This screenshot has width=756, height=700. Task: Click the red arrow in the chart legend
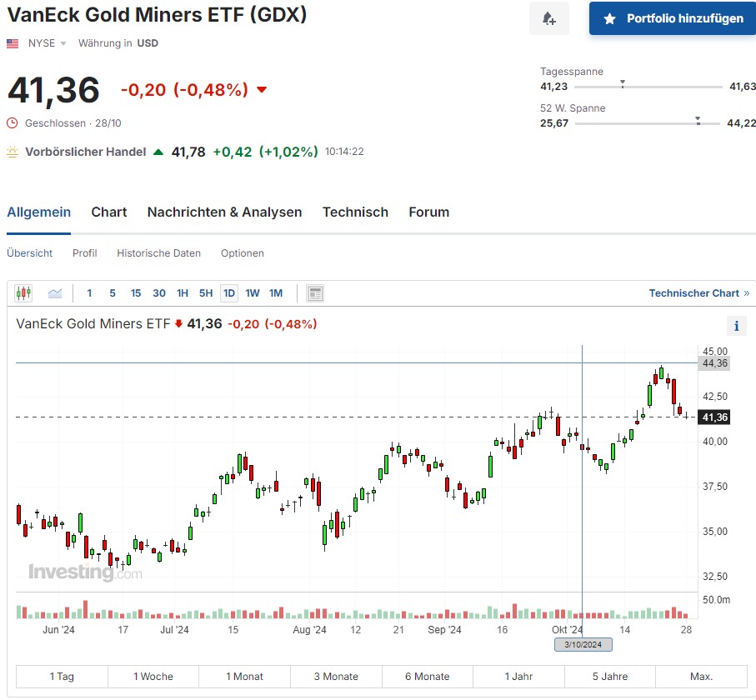click(178, 323)
